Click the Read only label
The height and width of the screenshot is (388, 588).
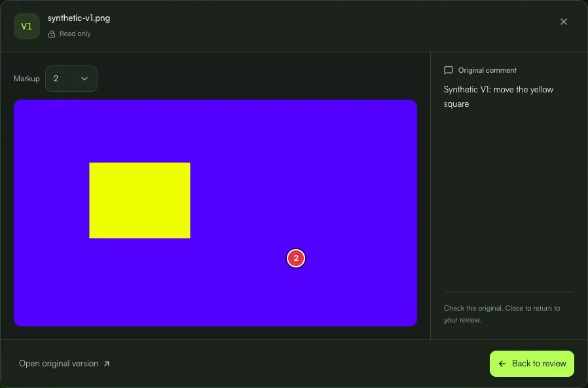pyautogui.click(x=75, y=34)
